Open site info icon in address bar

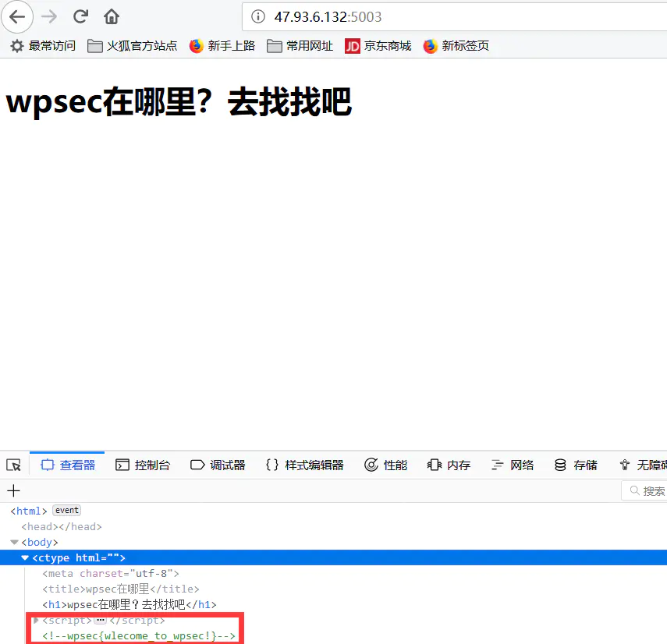tap(258, 16)
